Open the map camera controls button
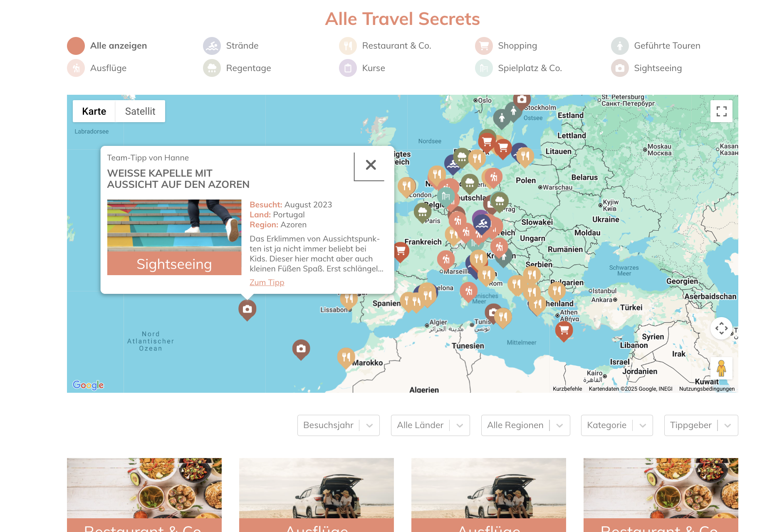This screenshot has height=532, width=772. tap(721, 328)
